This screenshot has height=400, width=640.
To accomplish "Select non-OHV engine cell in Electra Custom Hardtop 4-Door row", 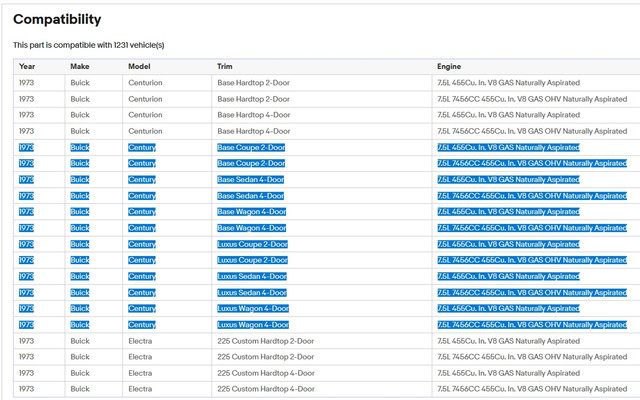I will (x=509, y=373).
